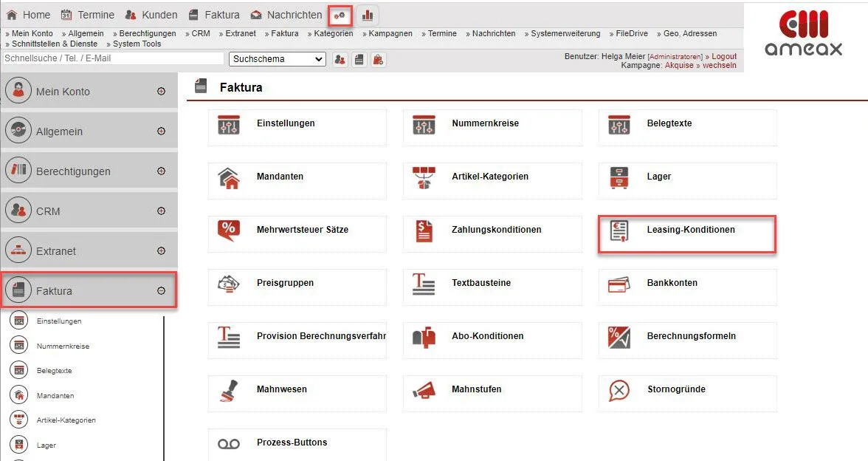Viewport: 868px width, 461px height.
Task: Click the Mehrwertsteuer Sätze percent icon
Action: [229, 230]
